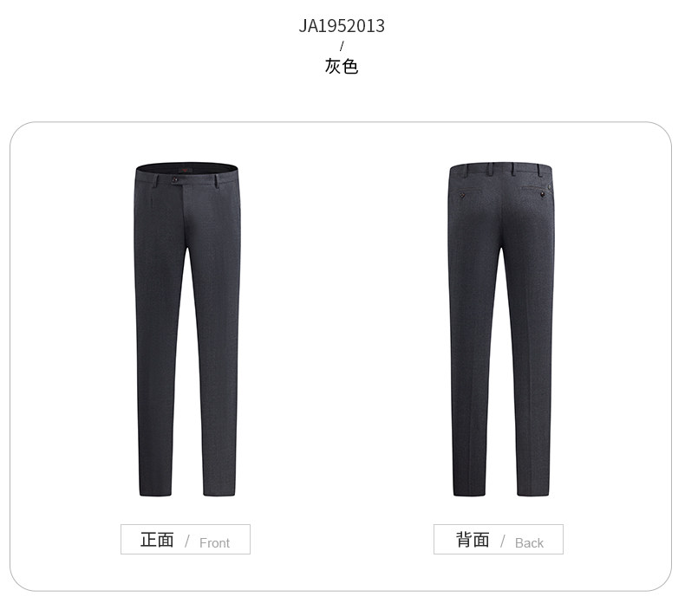Click the product code JA1952013
Image resolution: width=685 pixels, height=616 pixels.
[x=342, y=26]
